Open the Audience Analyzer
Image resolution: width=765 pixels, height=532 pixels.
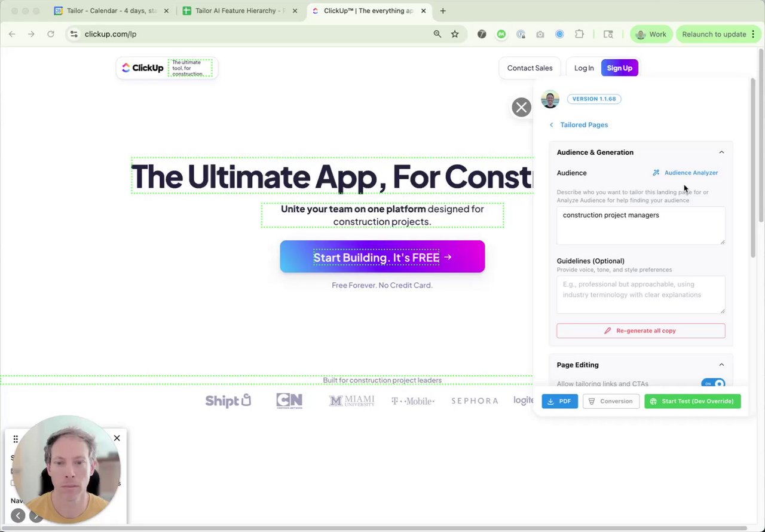click(686, 173)
